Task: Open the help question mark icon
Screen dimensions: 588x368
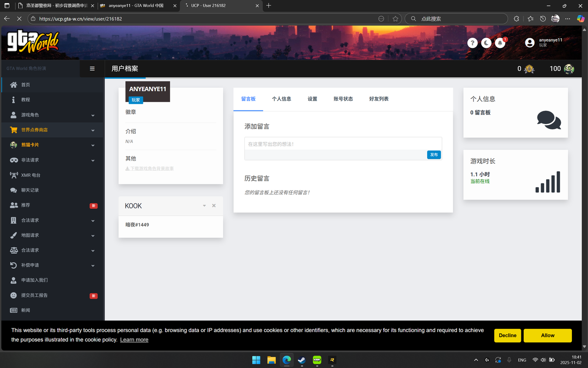Action: coord(472,42)
